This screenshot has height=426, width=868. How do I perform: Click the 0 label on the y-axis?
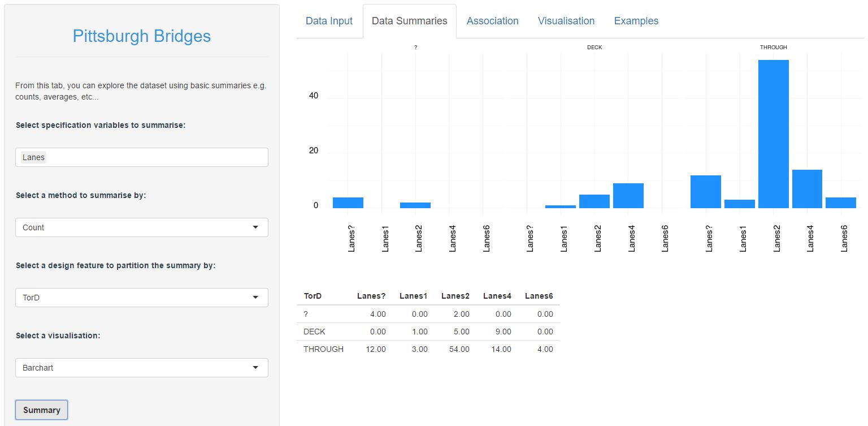point(316,206)
